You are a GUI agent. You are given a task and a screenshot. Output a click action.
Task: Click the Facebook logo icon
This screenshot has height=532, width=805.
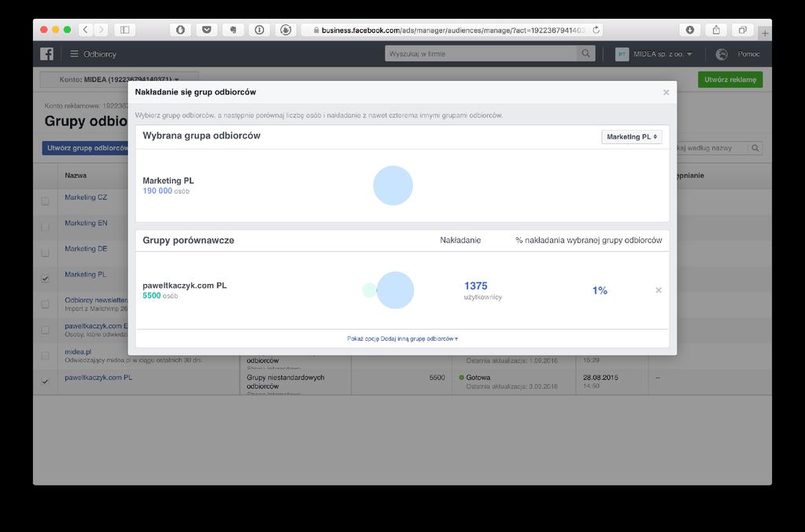tap(46, 54)
